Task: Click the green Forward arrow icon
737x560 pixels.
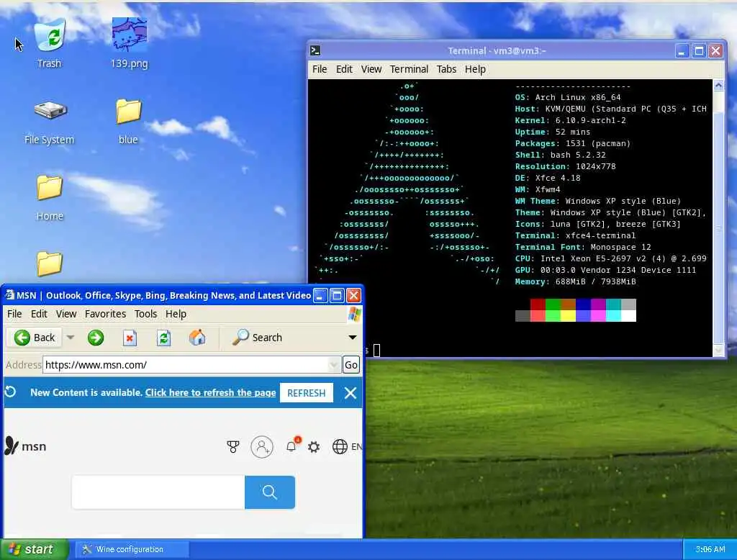Action: (96, 338)
